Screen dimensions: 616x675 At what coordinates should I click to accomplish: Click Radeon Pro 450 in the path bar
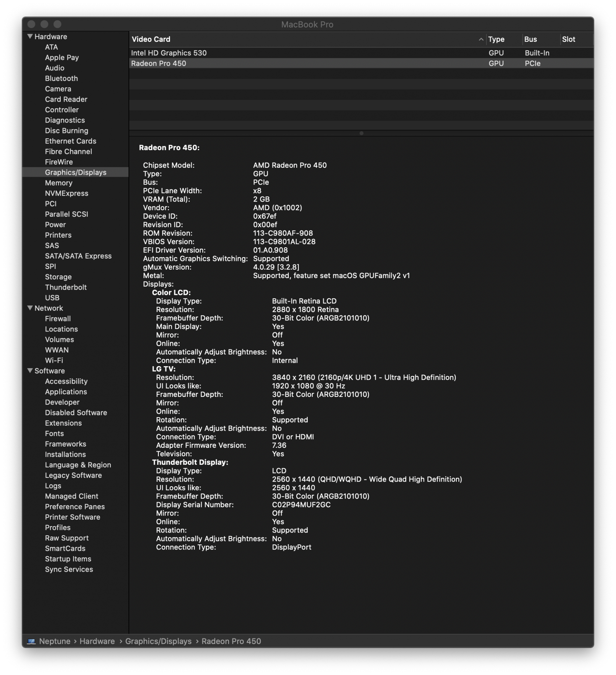click(231, 641)
